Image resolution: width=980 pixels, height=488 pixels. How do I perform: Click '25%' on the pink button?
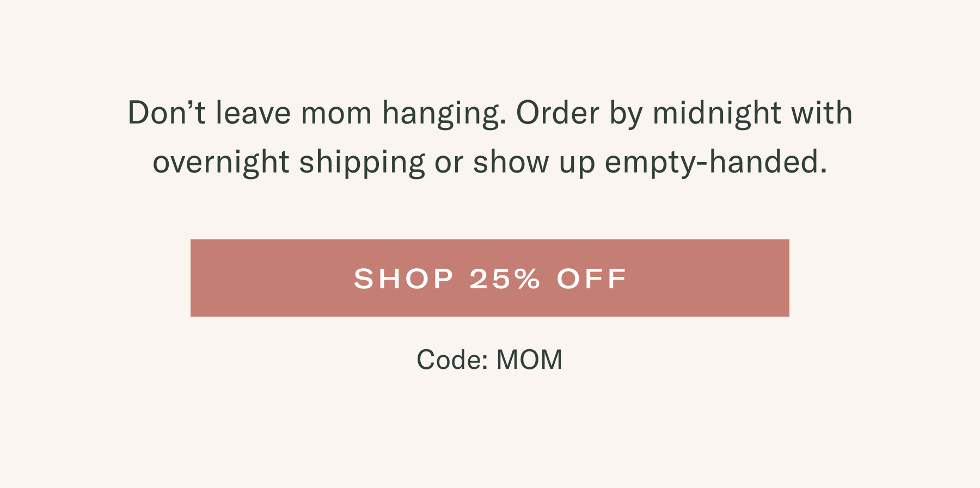(x=505, y=279)
